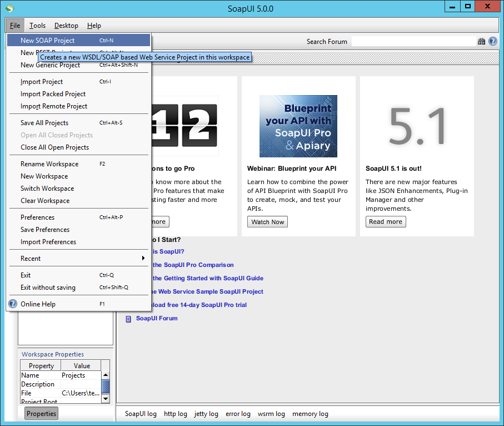Select Import Packed Project

tap(78, 94)
